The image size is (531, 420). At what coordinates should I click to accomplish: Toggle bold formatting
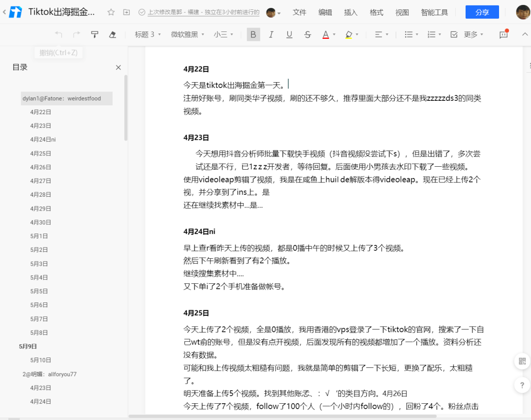(x=253, y=34)
